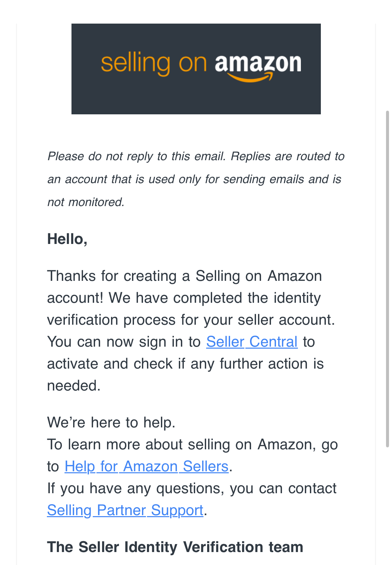The height and width of the screenshot is (565, 392).
Task: Click the "We're here to help." sentence
Action: (x=111, y=422)
